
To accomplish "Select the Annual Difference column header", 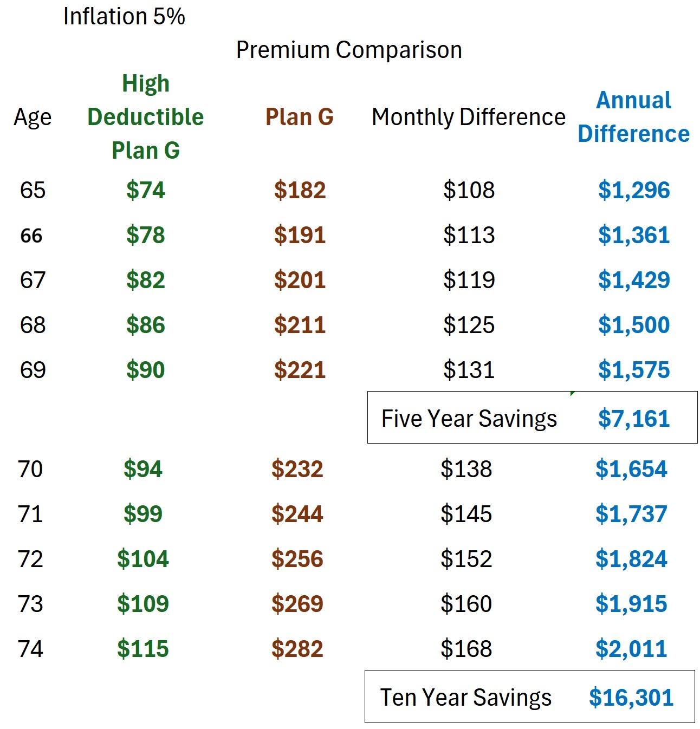I will pyautogui.click(x=633, y=117).
